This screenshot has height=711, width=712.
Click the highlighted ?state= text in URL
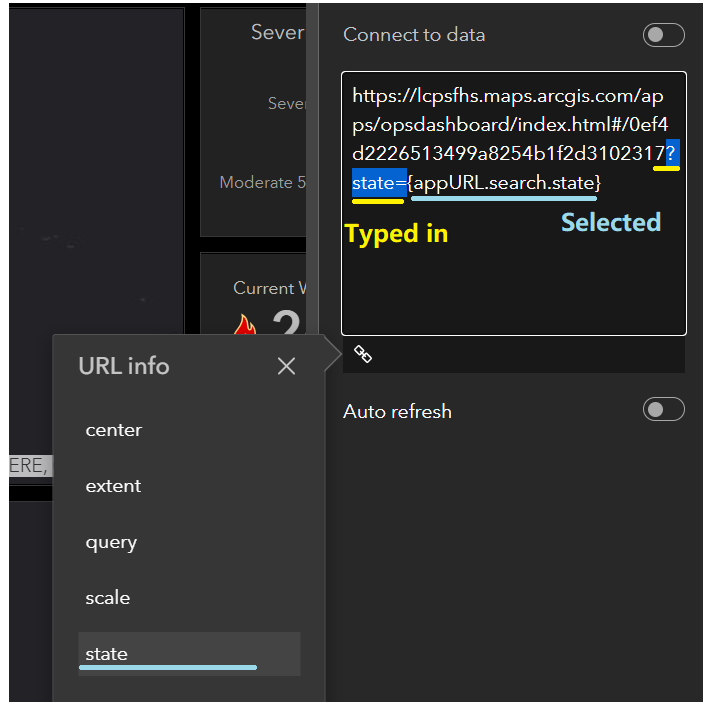point(376,183)
